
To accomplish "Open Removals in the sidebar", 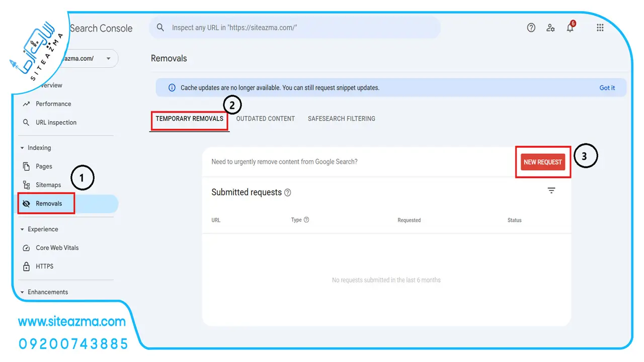I will pyautogui.click(x=65, y=204).
